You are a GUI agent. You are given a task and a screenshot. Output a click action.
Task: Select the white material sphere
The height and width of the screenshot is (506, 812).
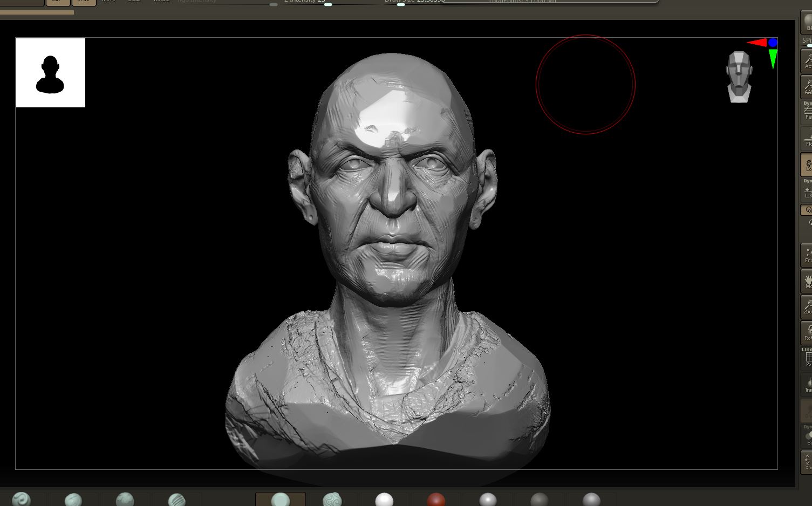384,500
